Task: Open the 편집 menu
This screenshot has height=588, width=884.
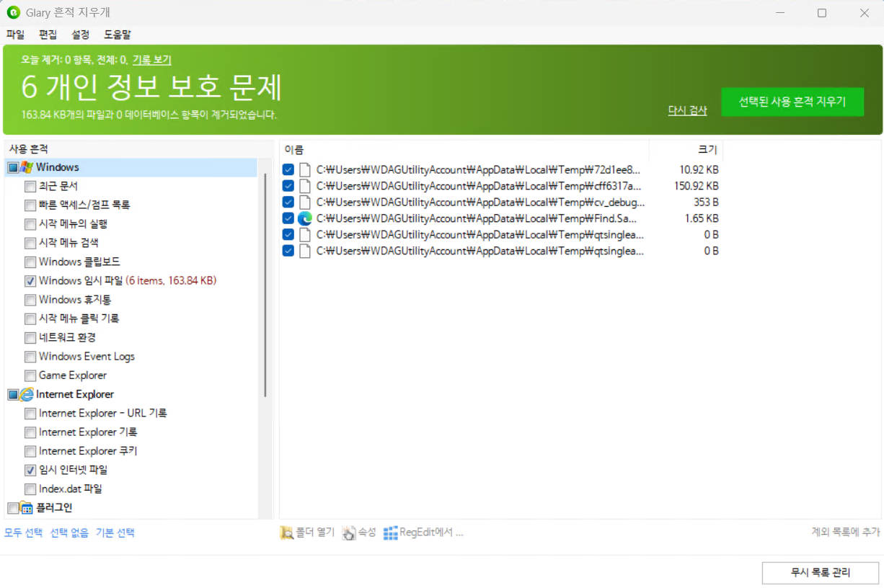Action: [x=48, y=34]
